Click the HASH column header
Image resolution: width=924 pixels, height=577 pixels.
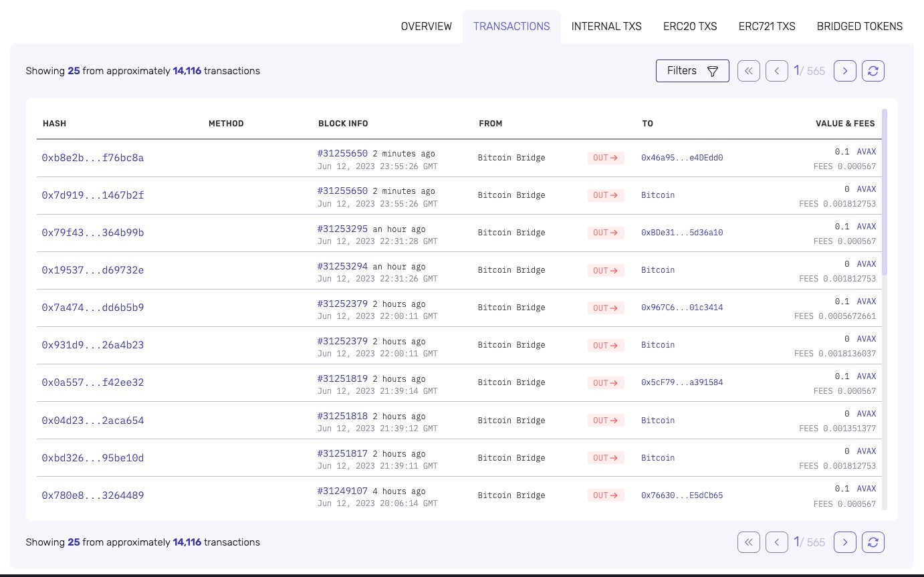click(x=54, y=124)
